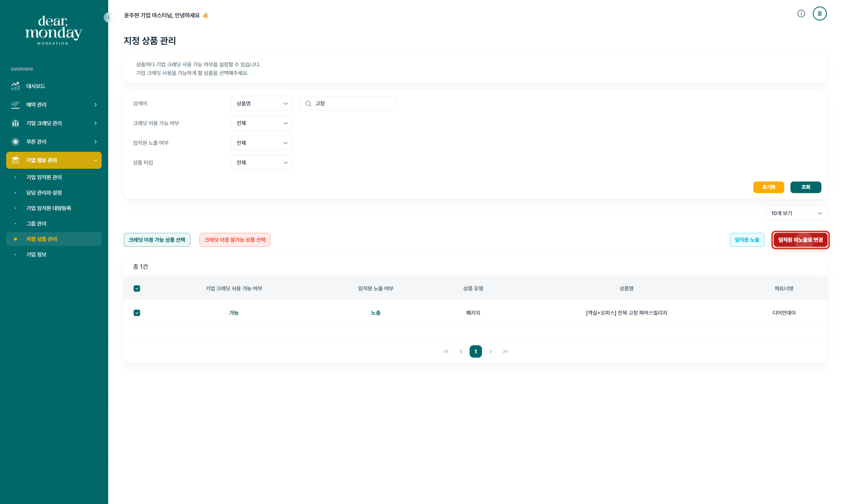Click the 기업 크레딧 관리 bank icon
Viewport: 843px width, 504px height.
tap(15, 123)
